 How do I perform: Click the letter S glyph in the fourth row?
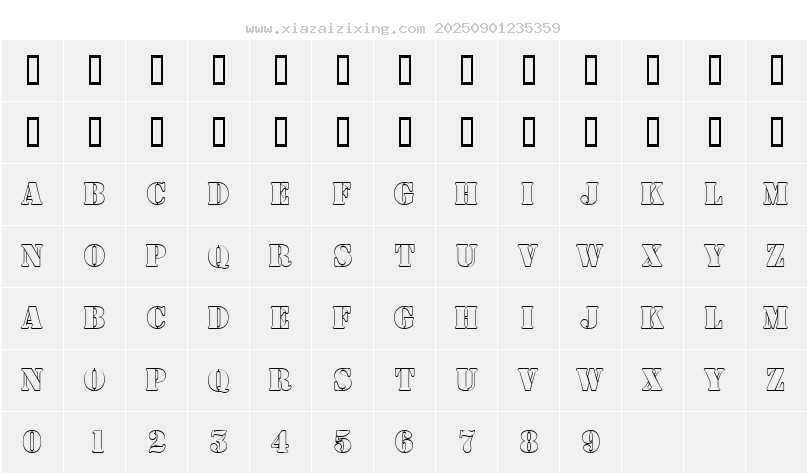(x=343, y=256)
